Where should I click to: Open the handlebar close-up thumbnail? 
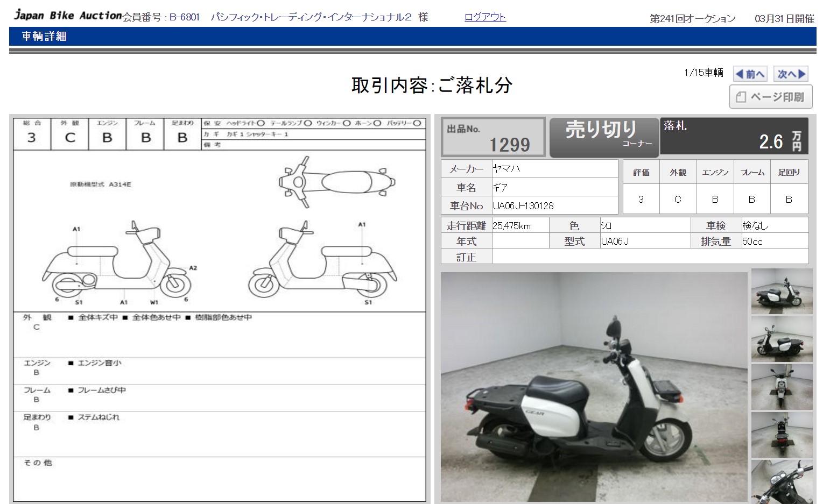(x=782, y=481)
